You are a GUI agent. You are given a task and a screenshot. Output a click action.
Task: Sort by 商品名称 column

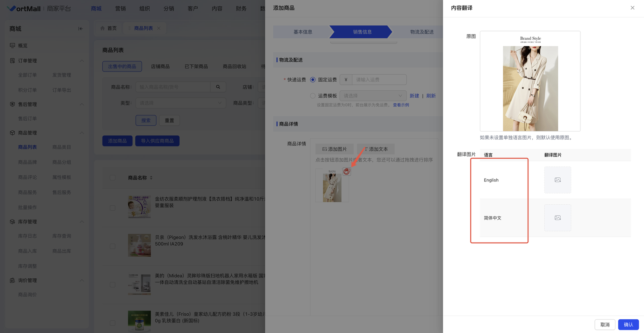click(x=151, y=178)
